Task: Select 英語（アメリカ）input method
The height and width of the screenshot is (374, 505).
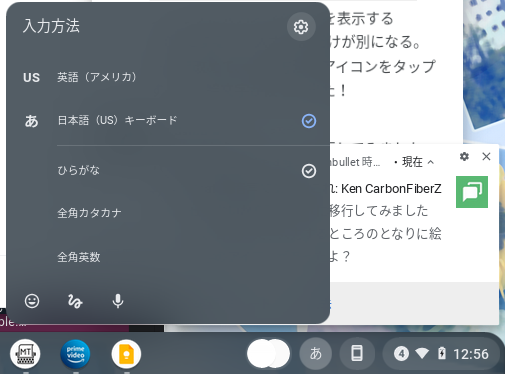Action: [x=168, y=77]
